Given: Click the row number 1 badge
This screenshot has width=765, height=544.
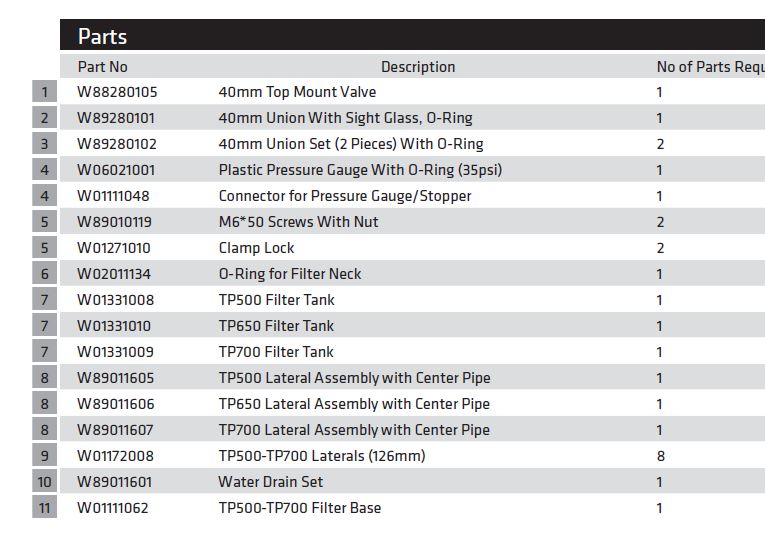Looking at the screenshot, I should (x=44, y=92).
